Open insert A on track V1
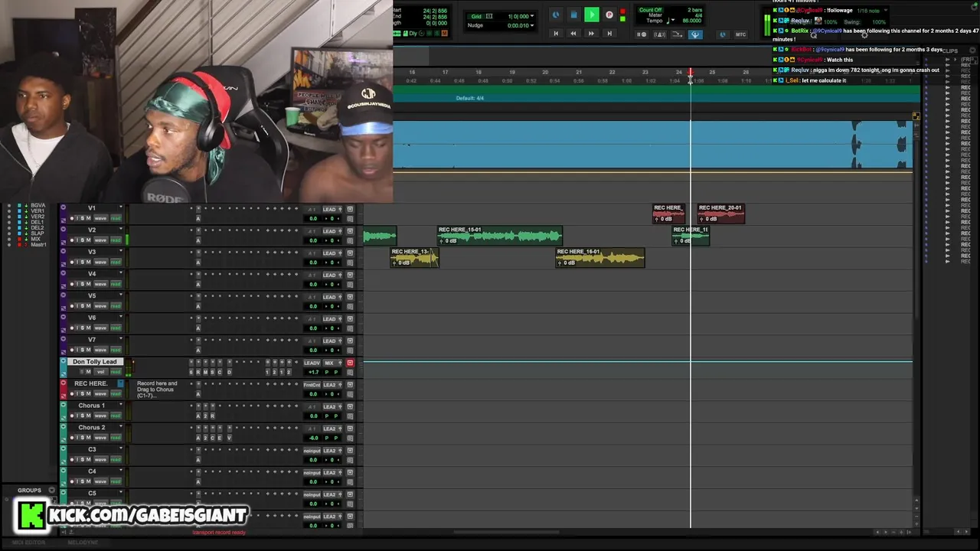980x551 pixels. coord(198,218)
